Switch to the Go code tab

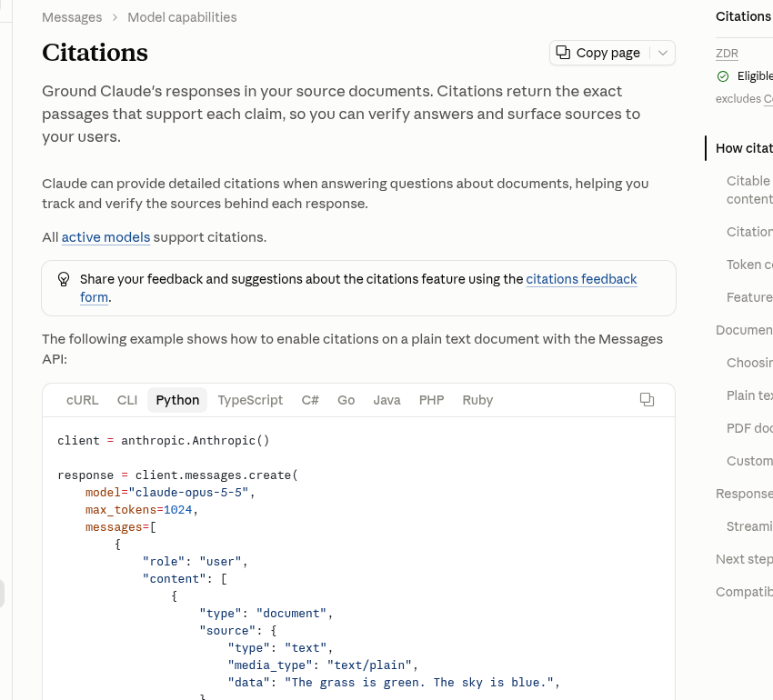tap(346, 400)
